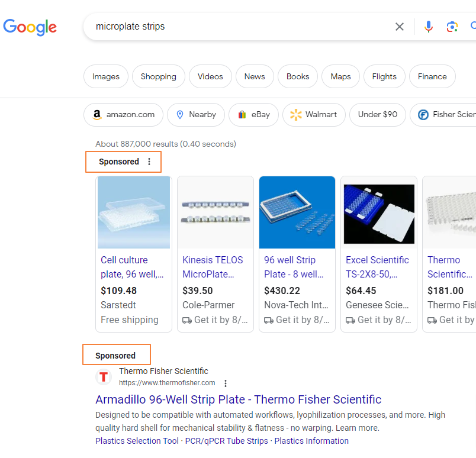
Task: Switch to the Shopping tab
Action: [x=159, y=76]
